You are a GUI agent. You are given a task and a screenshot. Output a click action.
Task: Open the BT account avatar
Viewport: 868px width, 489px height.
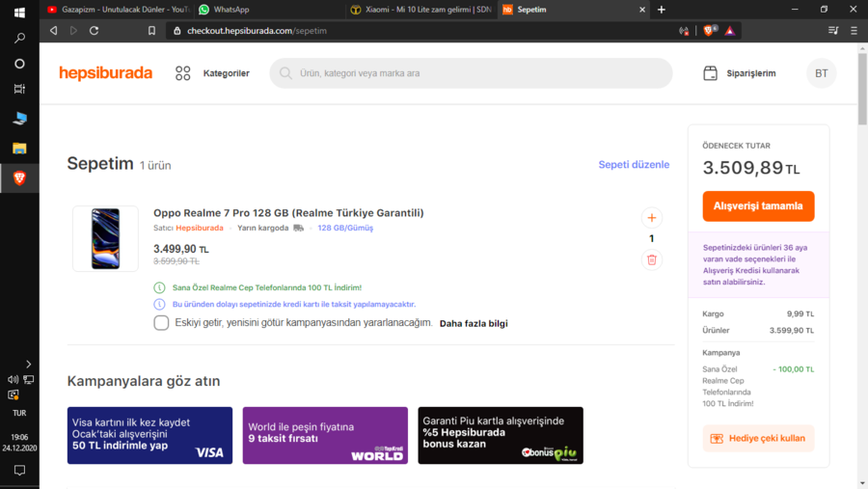tap(822, 73)
